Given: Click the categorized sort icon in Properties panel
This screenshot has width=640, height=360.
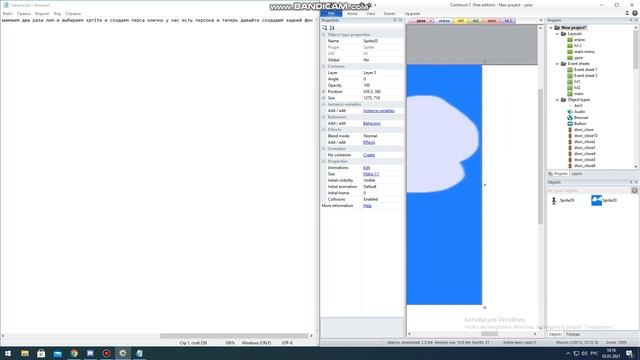Looking at the screenshot, I should (x=324, y=28).
